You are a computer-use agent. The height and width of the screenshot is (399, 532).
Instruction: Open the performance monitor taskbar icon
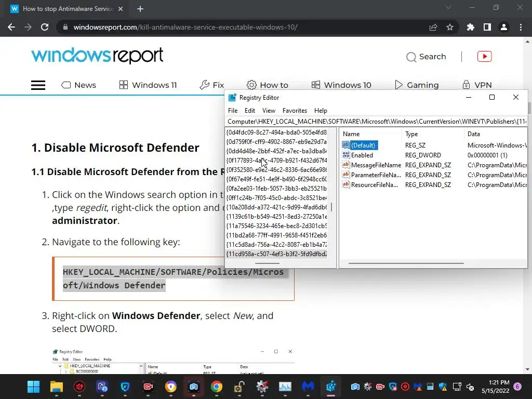coord(285,387)
